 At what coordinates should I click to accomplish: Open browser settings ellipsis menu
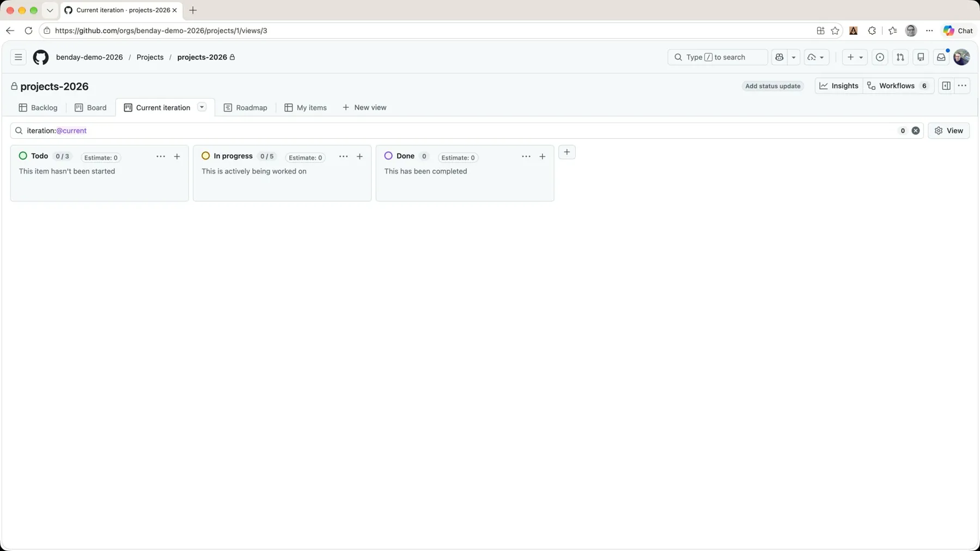pos(929,30)
